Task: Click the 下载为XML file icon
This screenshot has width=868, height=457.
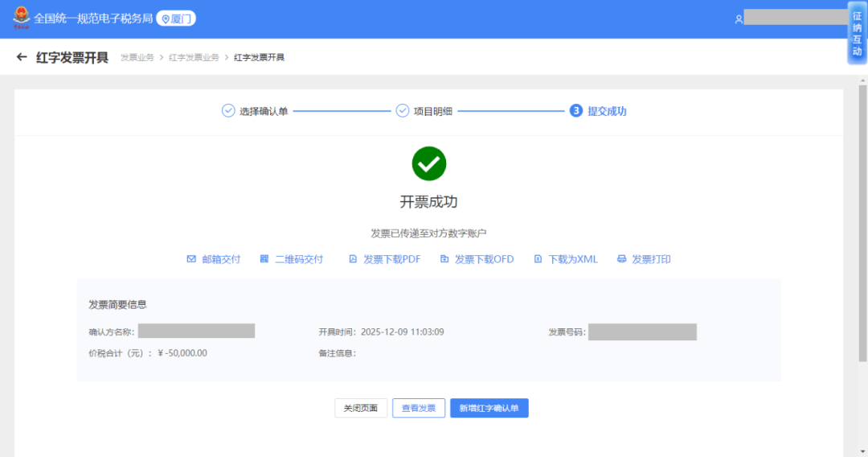Action: click(x=538, y=259)
